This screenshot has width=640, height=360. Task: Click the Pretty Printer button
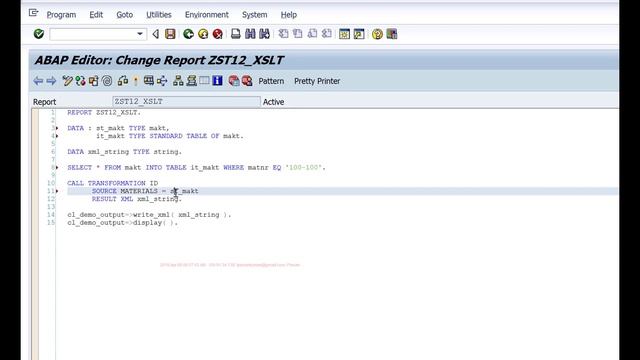pyautogui.click(x=317, y=81)
